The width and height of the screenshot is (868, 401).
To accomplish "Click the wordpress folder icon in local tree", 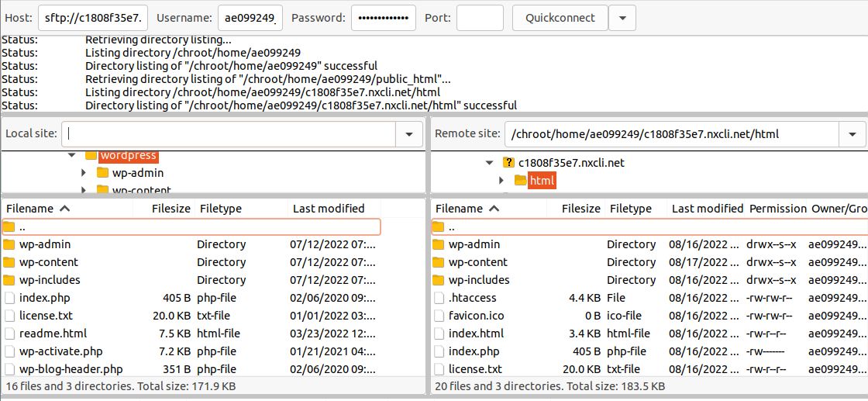I will pos(91,156).
